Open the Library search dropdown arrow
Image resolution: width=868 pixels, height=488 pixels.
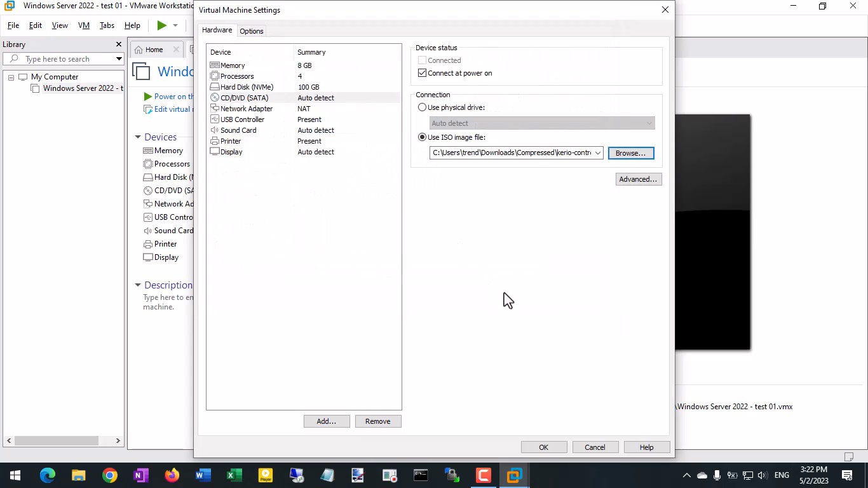coord(119,59)
